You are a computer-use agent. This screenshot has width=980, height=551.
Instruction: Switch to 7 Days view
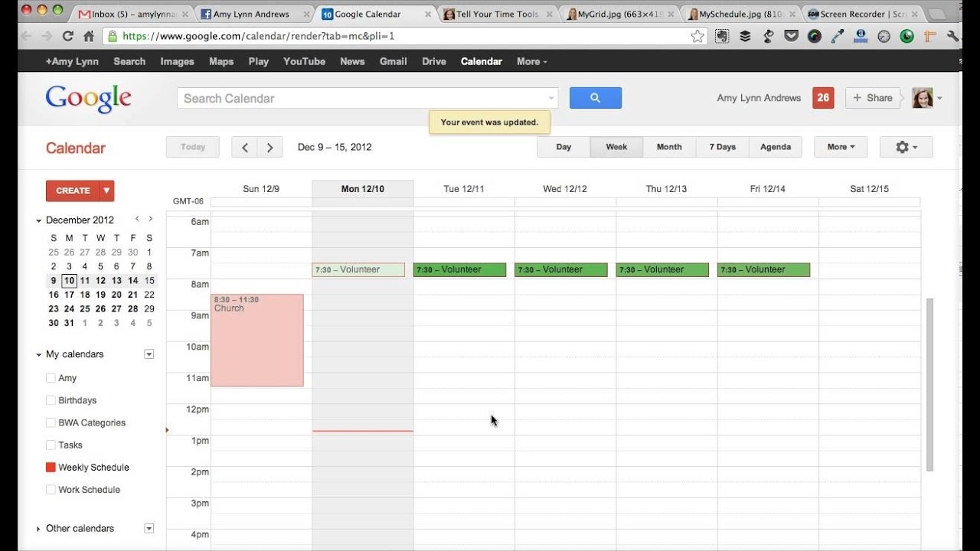pyautogui.click(x=722, y=147)
